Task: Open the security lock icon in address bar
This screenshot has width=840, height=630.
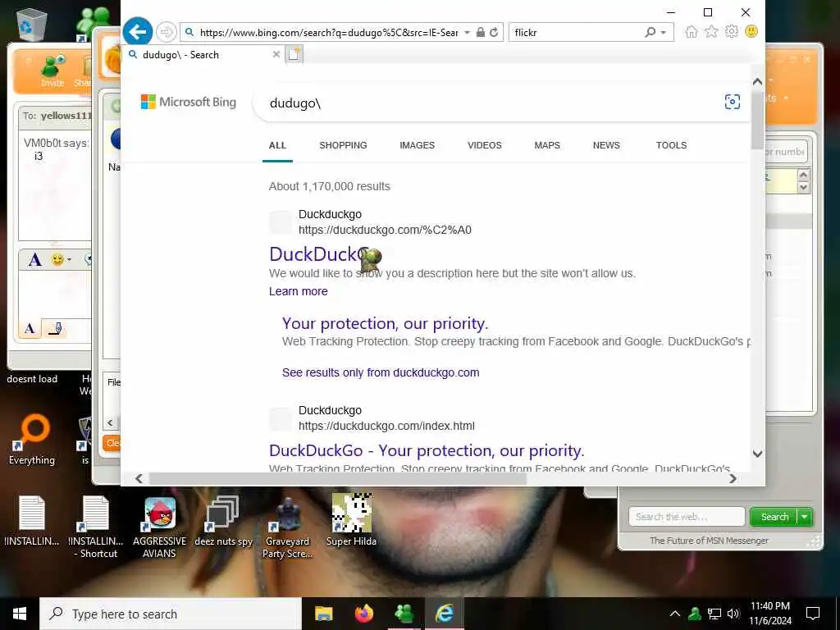Action: pyautogui.click(x=481, y=32)
